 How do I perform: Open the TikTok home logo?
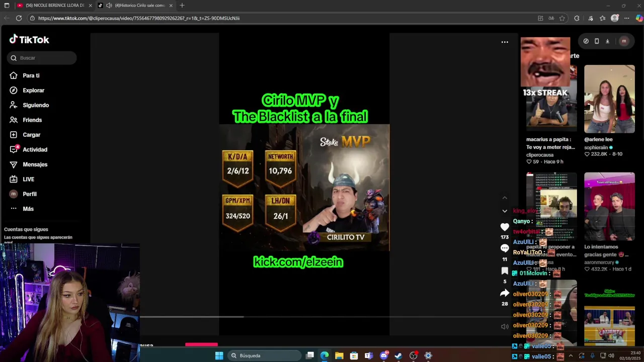[x=29, y=40]
